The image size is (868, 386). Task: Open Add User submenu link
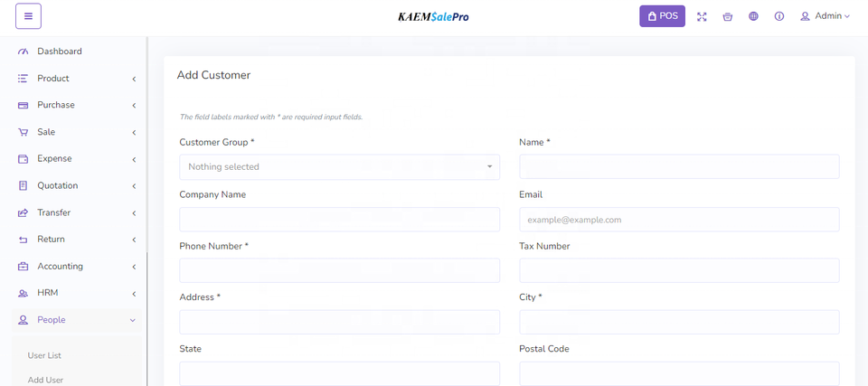point(45,380)
